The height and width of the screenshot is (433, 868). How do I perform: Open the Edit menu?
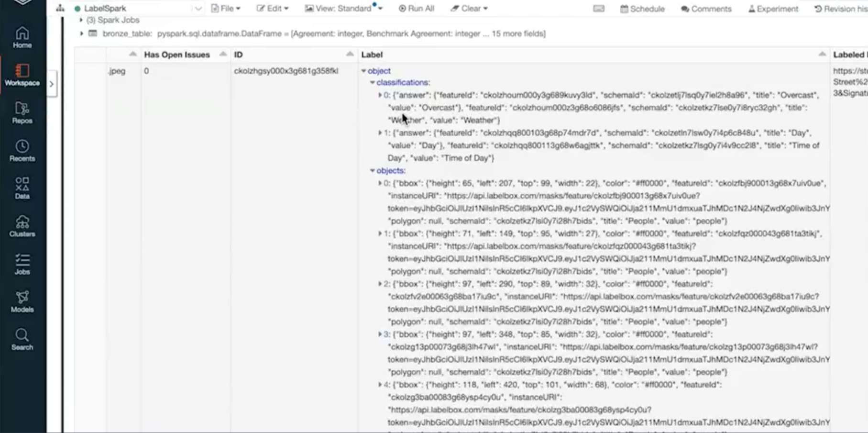pyautogui.click(x=272, y=9)
